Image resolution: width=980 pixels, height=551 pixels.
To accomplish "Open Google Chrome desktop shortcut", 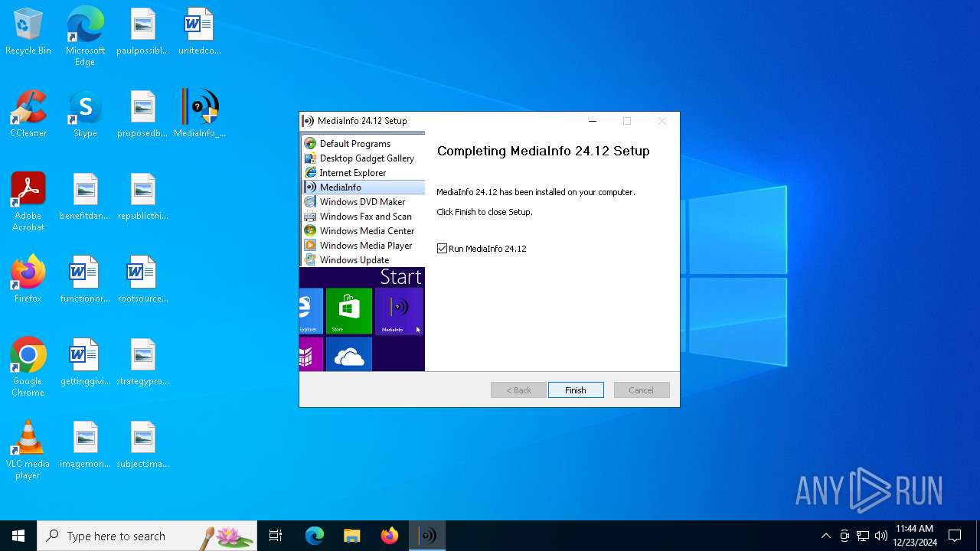I will tap(28, 367).
